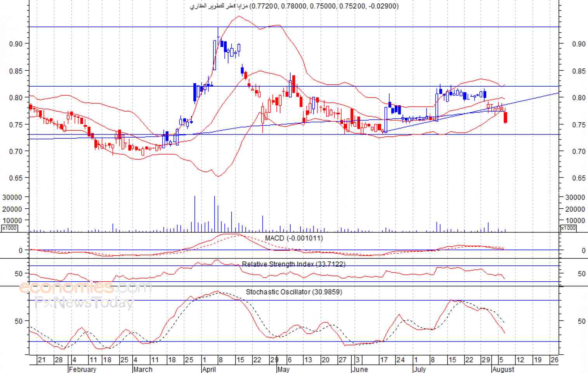The width and height of the screenshot is (588, 373).
Task: Click the May month label
Action: [x=283, y=369]
